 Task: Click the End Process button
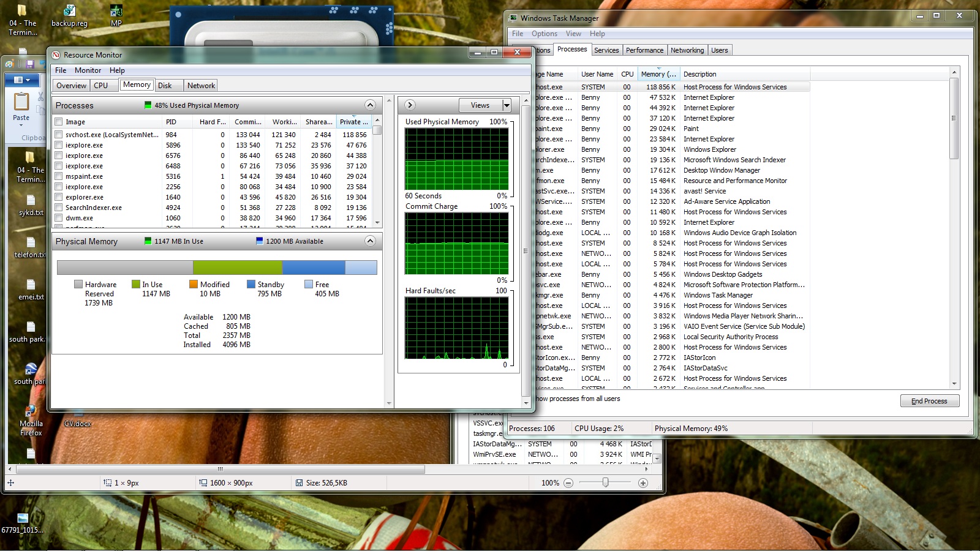930,401
